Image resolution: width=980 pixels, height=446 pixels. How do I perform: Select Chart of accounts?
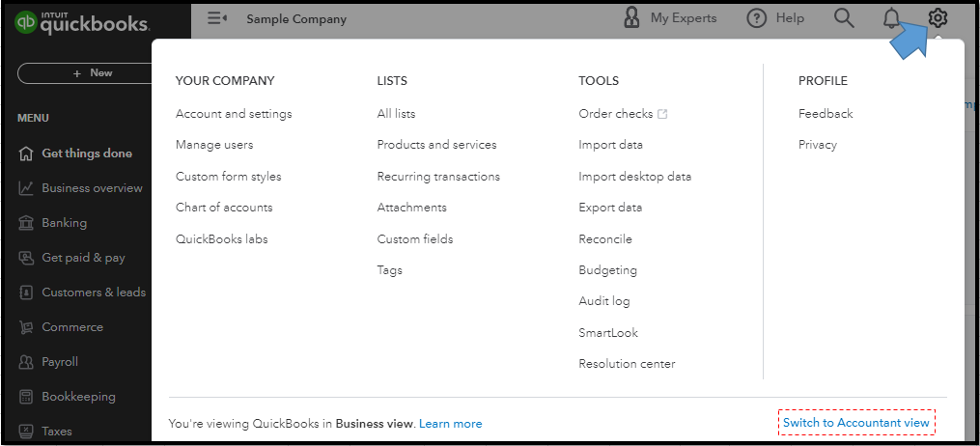pos(224,208)
